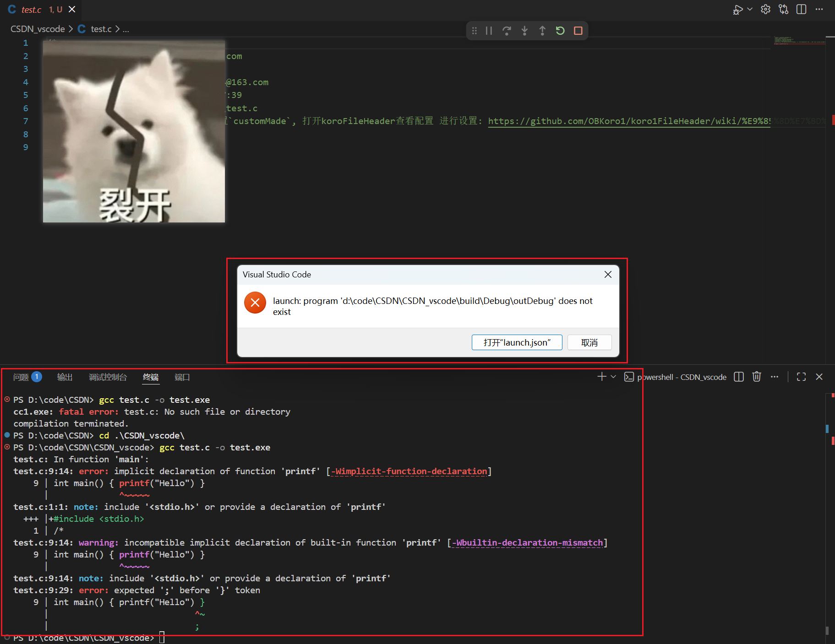Open the settings gear in editor title bar

click(765, 10)
